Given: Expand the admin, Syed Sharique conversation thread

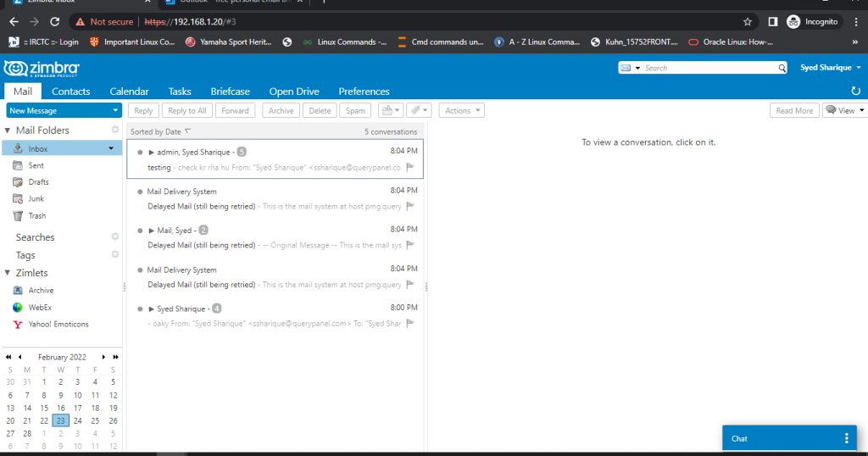Looking at the screenshot, I should click(151, 152).
